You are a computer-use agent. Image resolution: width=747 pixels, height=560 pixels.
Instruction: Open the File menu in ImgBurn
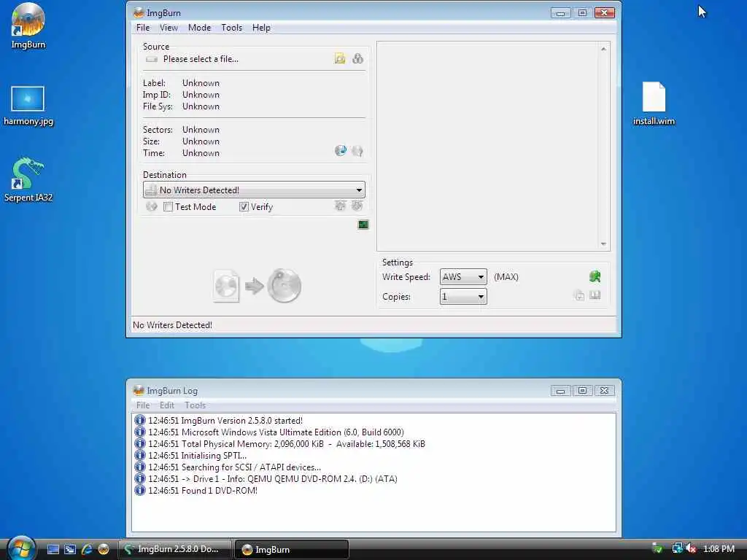[143, 28]
